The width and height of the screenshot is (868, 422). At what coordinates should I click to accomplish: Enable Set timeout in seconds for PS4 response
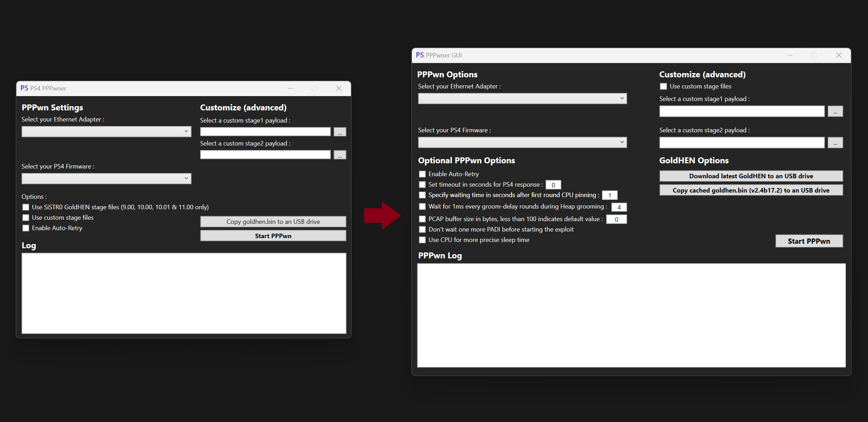(x=422, y=185)
